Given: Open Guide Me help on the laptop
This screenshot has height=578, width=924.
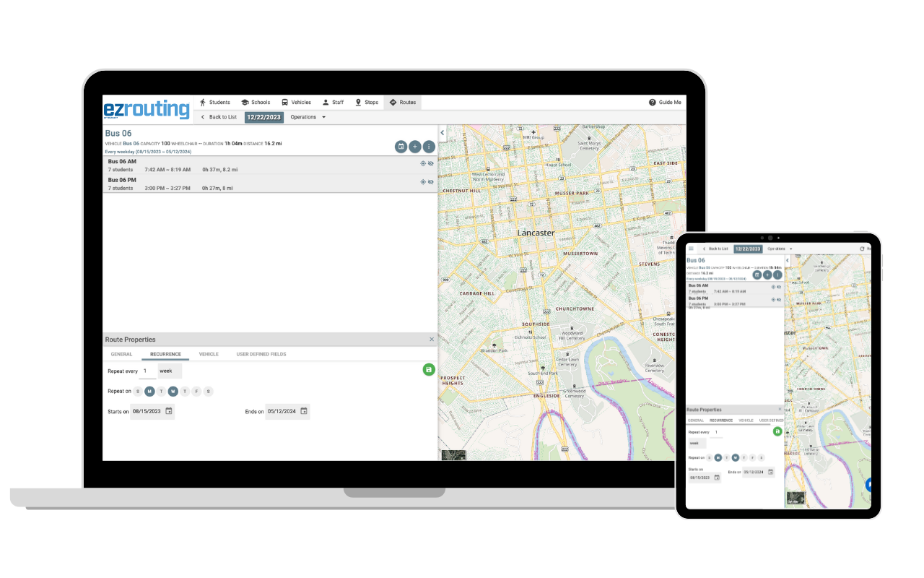Looking at the screenshot, I should (x=665, y=103).
